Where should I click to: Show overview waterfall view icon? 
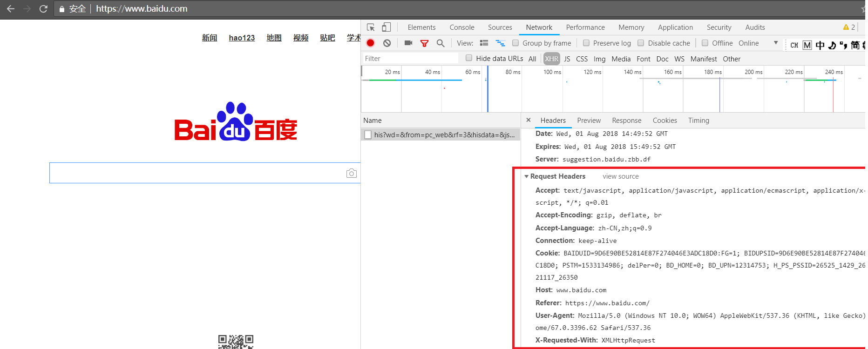[x=500, y=43]
